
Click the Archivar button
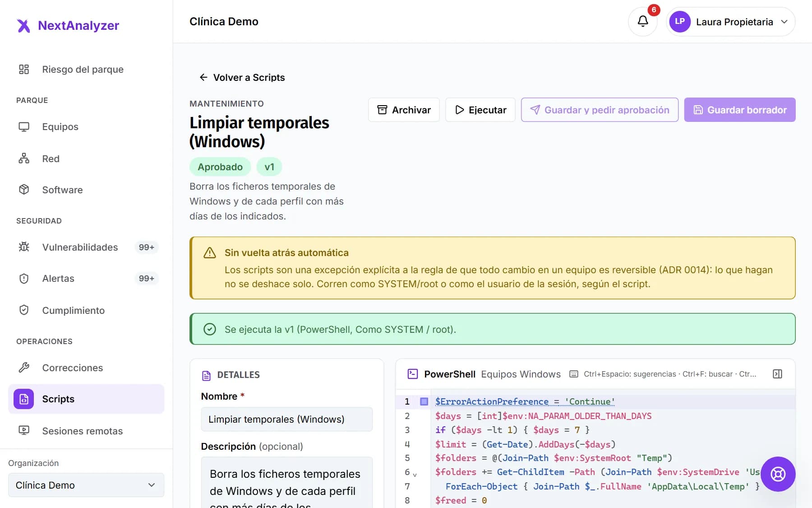[x=404, y=110]
